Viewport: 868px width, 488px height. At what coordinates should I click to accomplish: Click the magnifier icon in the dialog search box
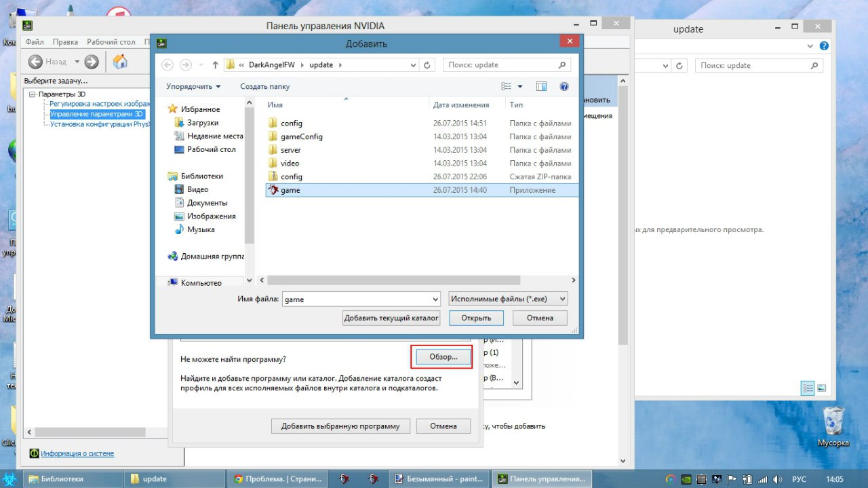point(561,65)
